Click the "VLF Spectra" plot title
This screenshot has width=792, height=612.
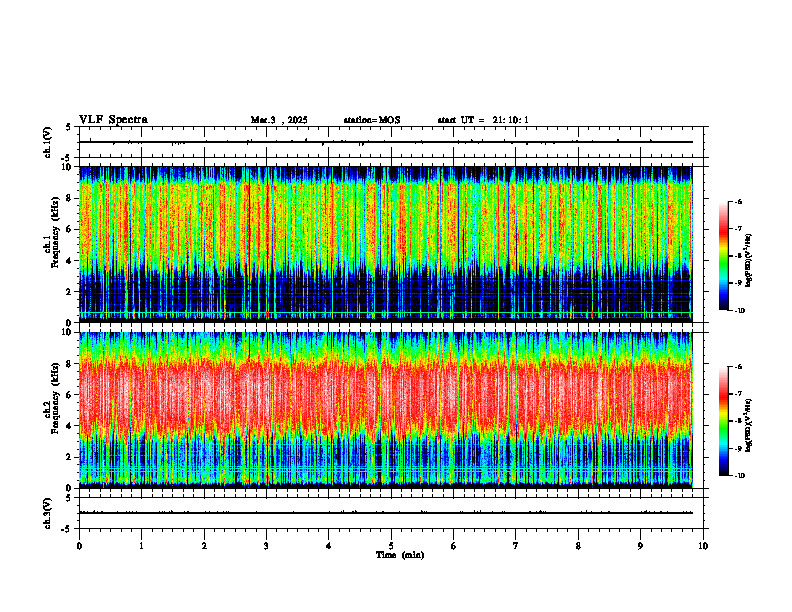[113, 120]
